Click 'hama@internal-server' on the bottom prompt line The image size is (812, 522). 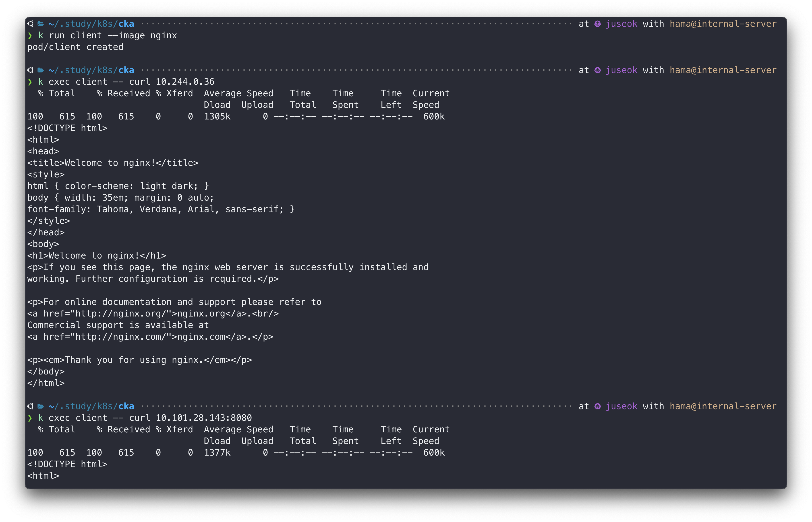coord(723,406)
